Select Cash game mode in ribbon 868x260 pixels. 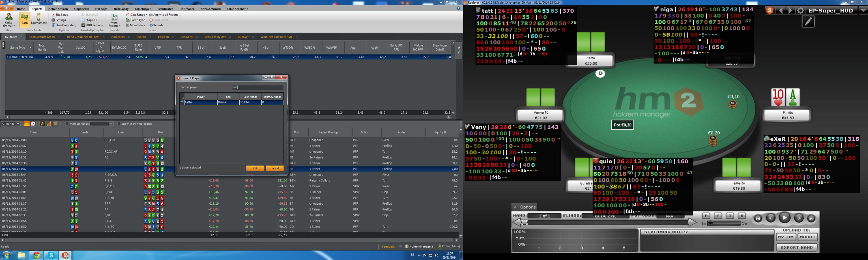(x=24, y=19)
